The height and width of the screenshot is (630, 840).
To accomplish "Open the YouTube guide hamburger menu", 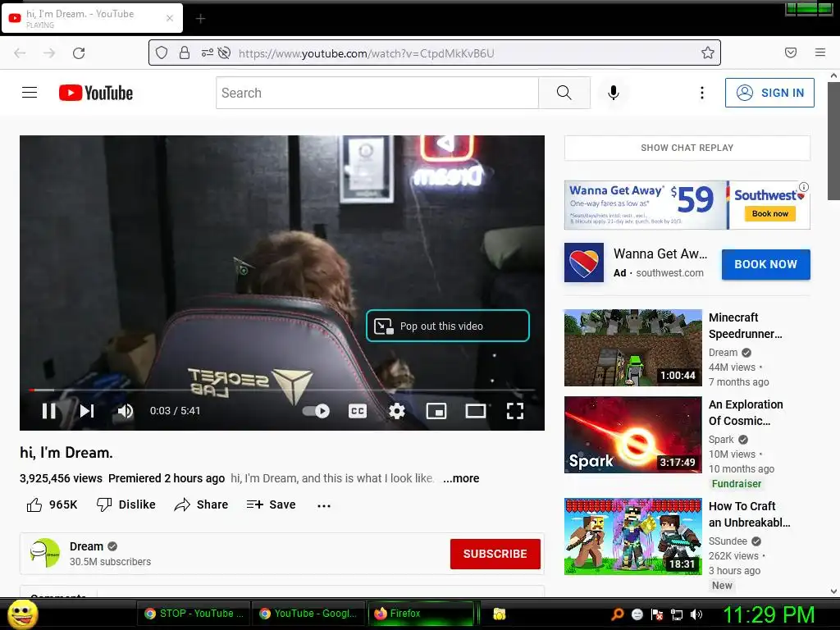I will coord(30,93).
